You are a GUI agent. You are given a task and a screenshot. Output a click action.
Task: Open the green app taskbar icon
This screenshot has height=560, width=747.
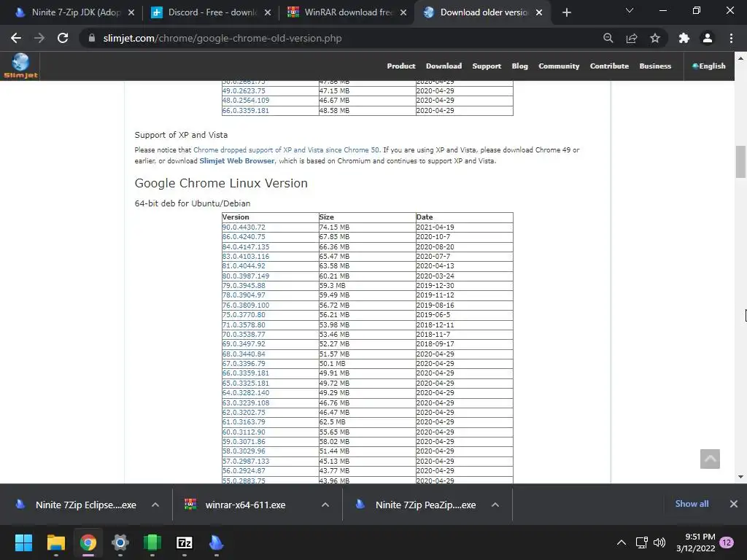click(152, 542)
